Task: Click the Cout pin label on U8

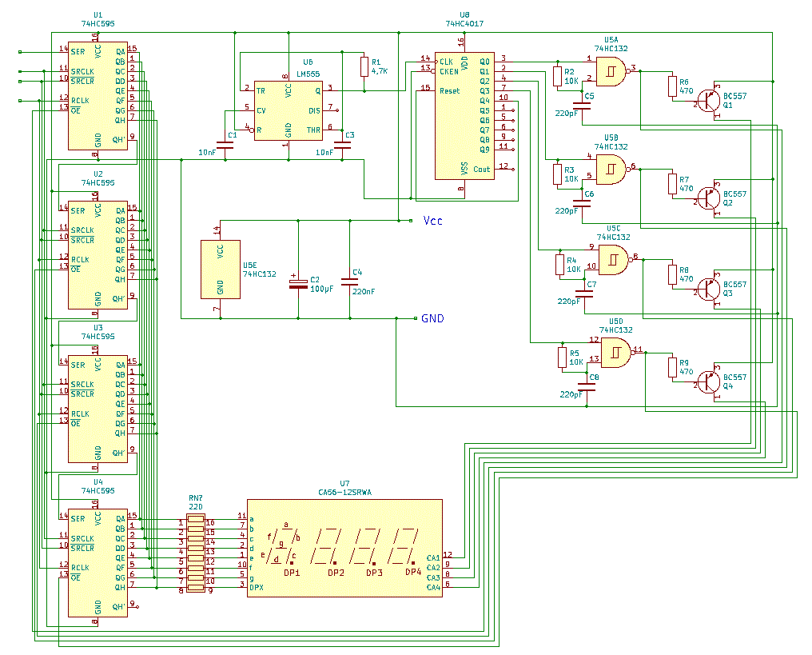Action: 482,170
